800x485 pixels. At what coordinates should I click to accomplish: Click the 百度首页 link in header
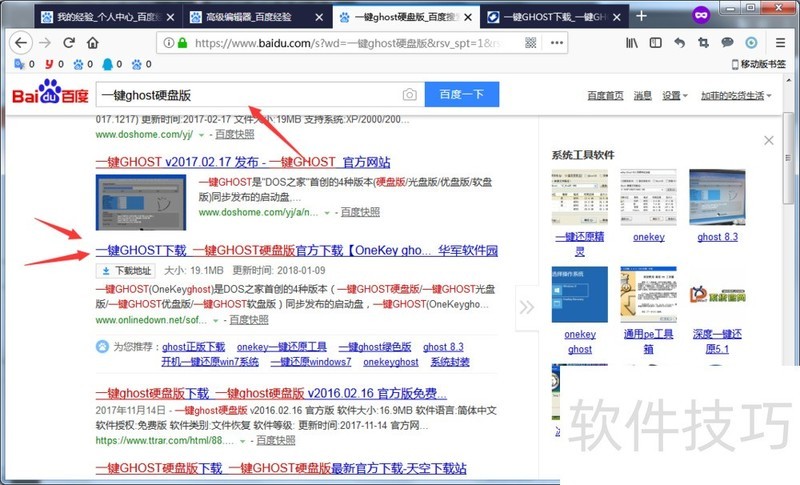[605, 95]
